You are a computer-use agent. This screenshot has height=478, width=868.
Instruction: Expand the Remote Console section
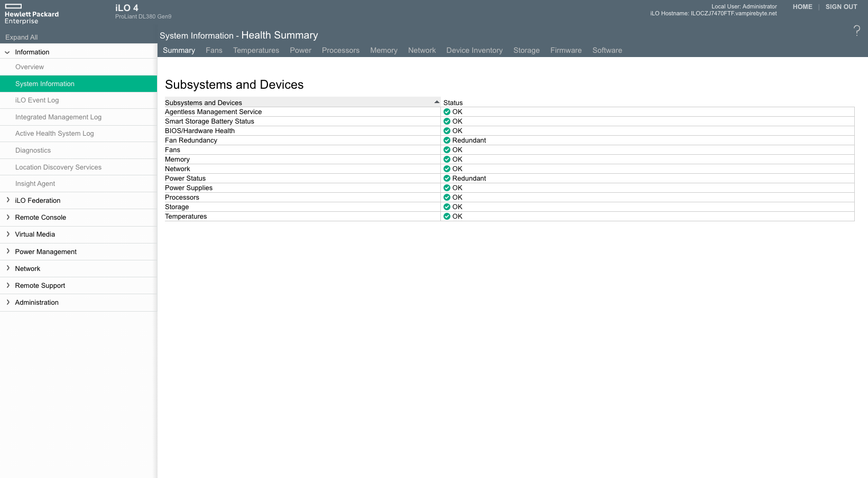[8, 217]
